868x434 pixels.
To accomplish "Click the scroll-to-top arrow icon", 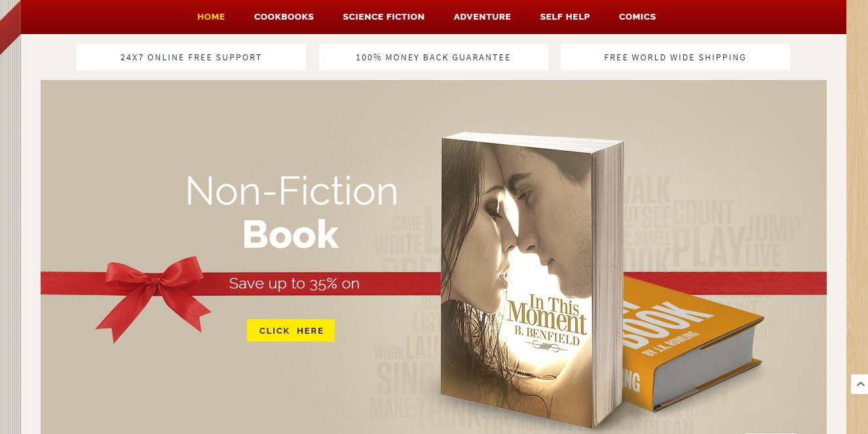I will (x=859, y=384).
